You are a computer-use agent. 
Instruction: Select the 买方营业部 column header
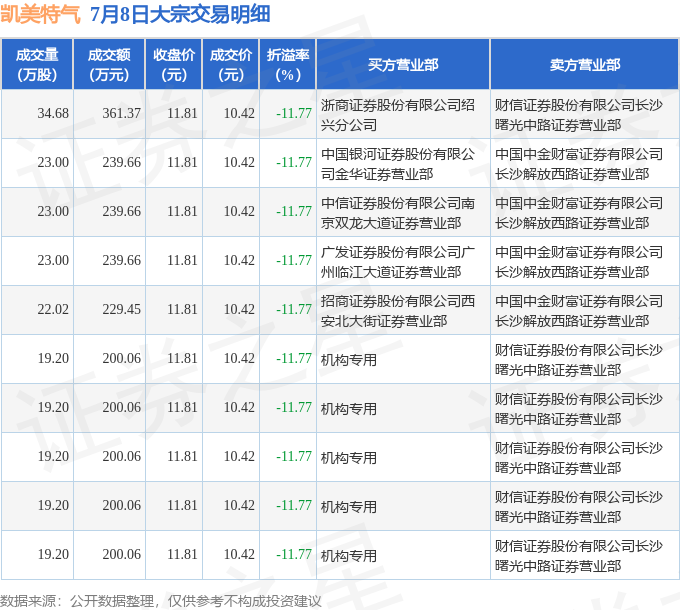(x=403, y=64)
